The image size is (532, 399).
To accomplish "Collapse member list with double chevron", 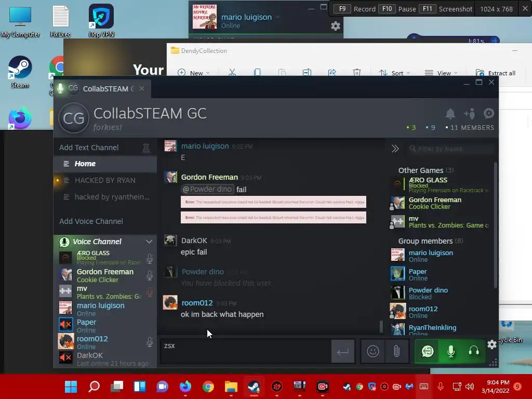I will pos(395,149).
